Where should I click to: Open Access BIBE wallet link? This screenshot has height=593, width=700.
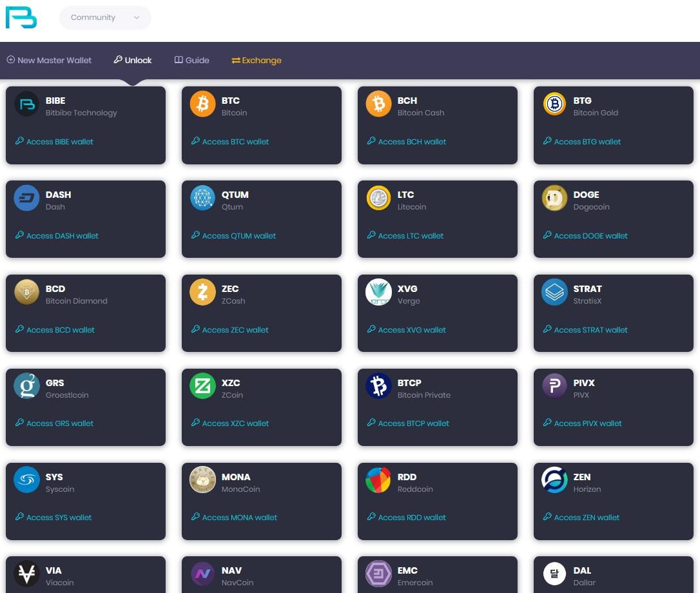coord(54,142)
